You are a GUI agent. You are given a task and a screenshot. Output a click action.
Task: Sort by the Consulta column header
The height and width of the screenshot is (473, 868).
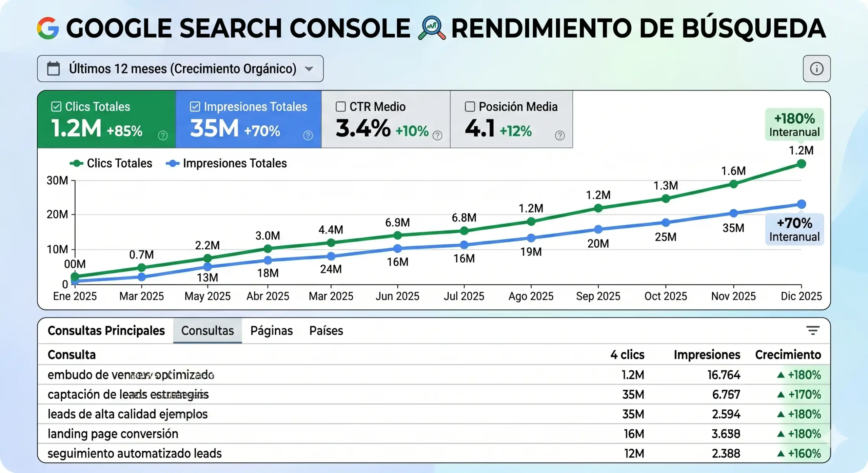click(72, 354)
